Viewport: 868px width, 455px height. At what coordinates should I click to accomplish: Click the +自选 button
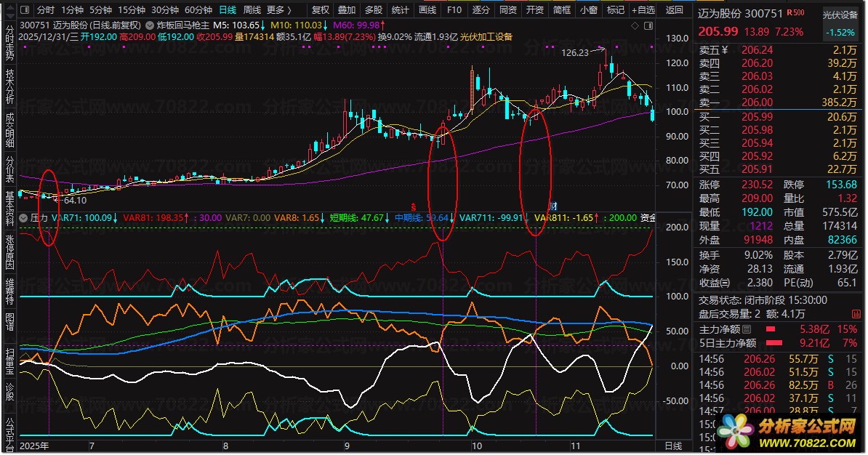643,10
